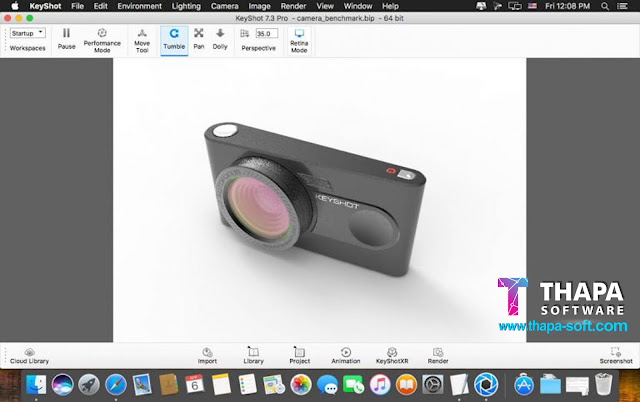Open Photos from the Dock
Viewport: 640px width, 402px height.
(301, 384)
